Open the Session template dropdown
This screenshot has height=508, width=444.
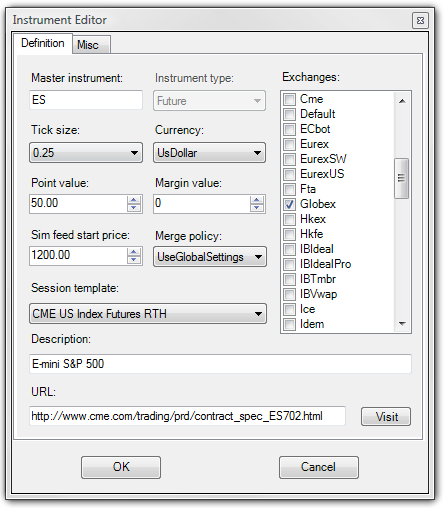[x=148, y=313]
